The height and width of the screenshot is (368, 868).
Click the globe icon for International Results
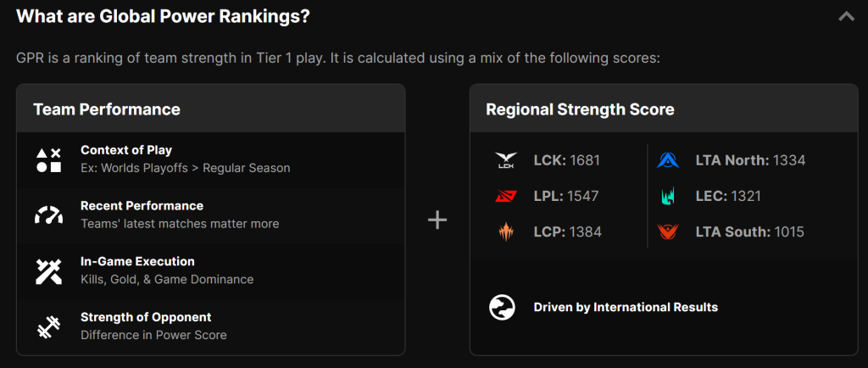pyautogui.click(x=502, y=307)
